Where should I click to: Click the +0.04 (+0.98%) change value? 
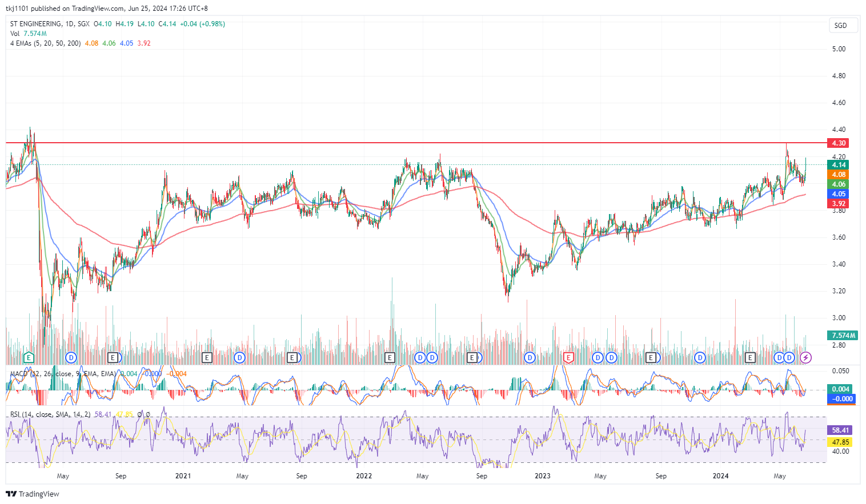tap(203, 24)
